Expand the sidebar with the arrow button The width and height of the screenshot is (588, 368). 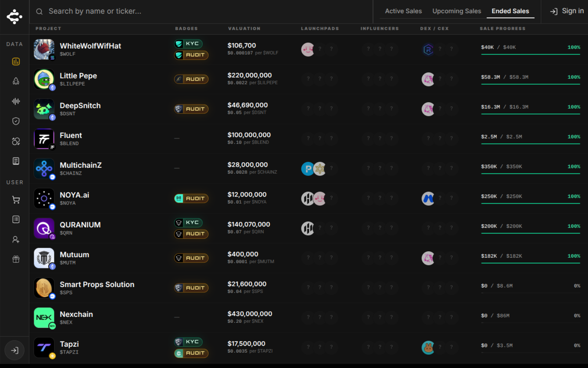pos(15,350)
